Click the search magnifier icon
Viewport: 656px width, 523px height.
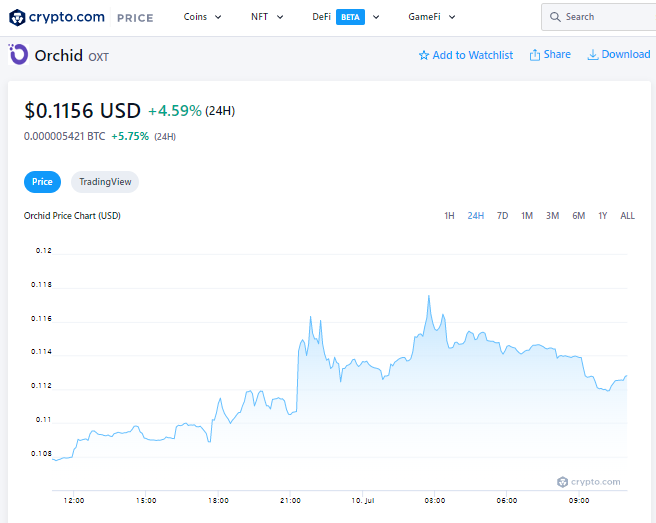(x=555, y=17)
